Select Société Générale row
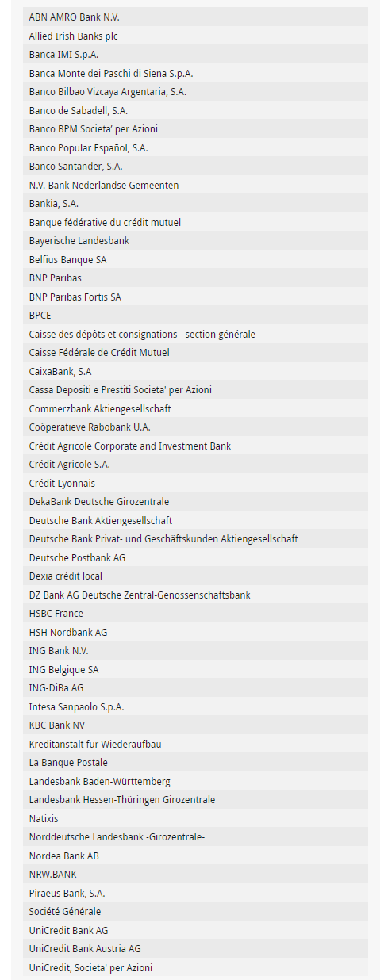This screenshot has width=388, height=980. point(195,911)
